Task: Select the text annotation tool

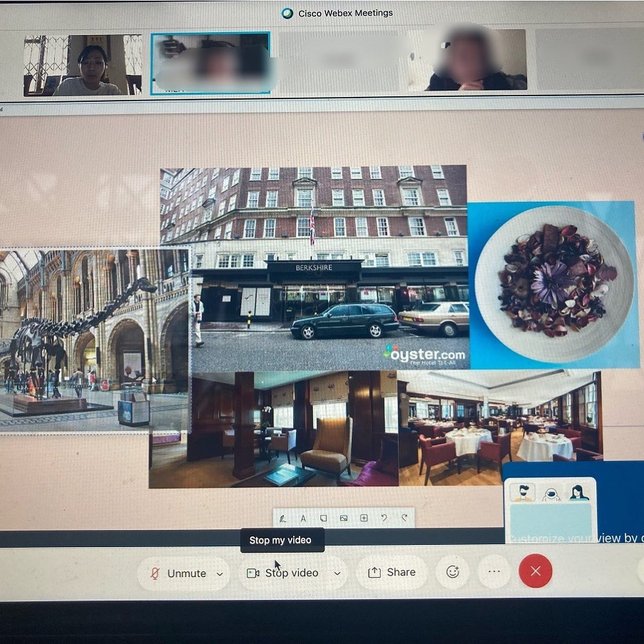Action: (303, 518)
